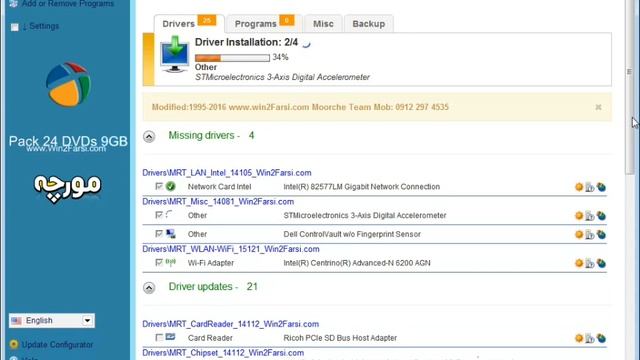Uncheck the Dell ControlVault driver checkbox
Screen dimensions: 640x360
(159, 233)
